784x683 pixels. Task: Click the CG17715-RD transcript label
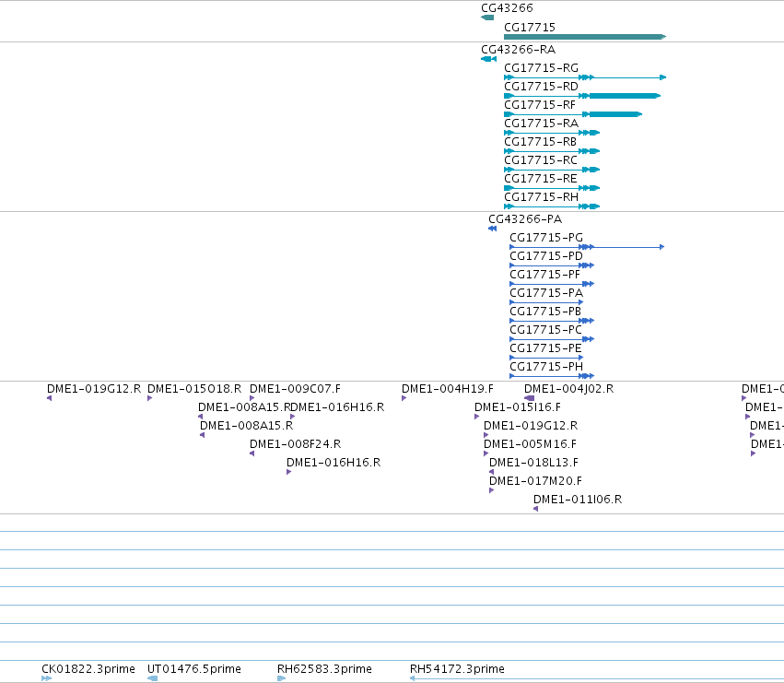pyautogui.click(x=541, y=87)
